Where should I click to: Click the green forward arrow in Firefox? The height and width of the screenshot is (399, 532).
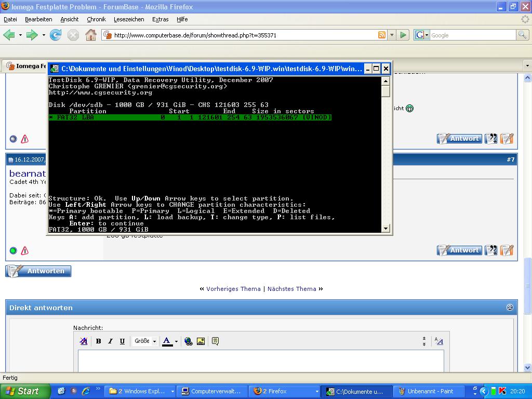point(32,35)
